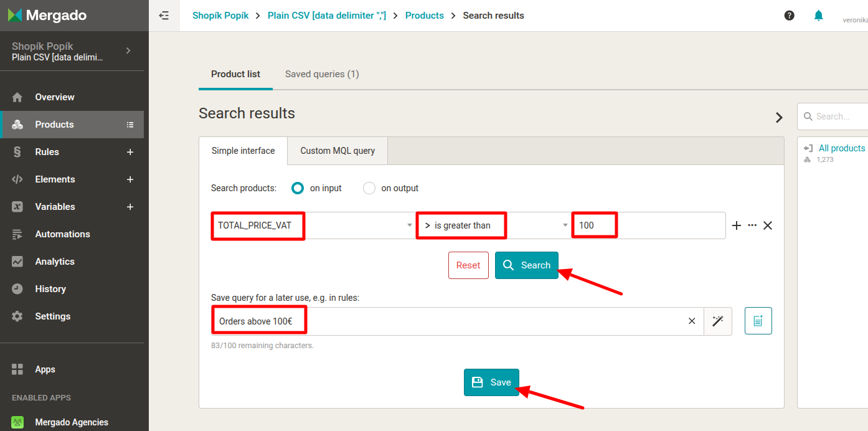Viewport: 868px width, 431px height.
Task: Click the Mergado logo
Action: tap(47, 16)
